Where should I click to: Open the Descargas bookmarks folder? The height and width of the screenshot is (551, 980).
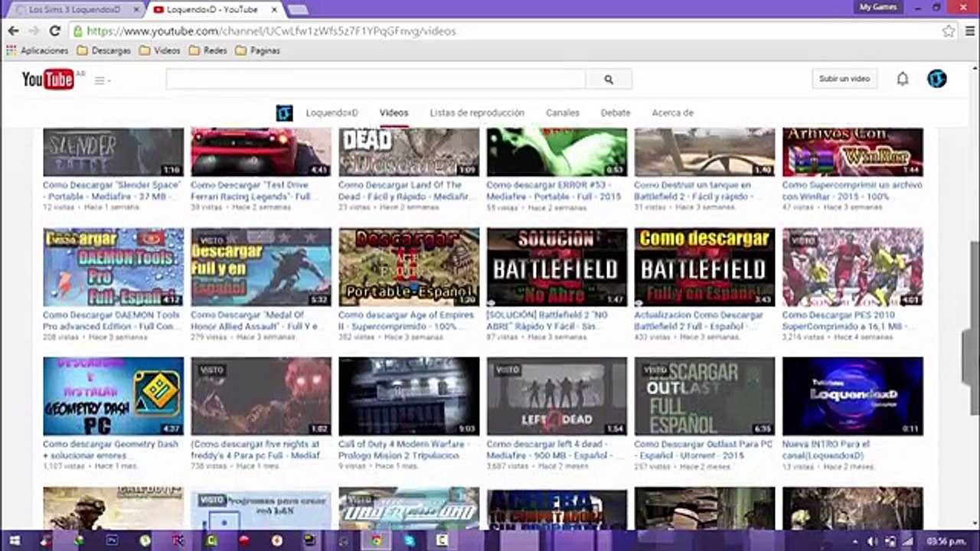(x=104, y=51)
